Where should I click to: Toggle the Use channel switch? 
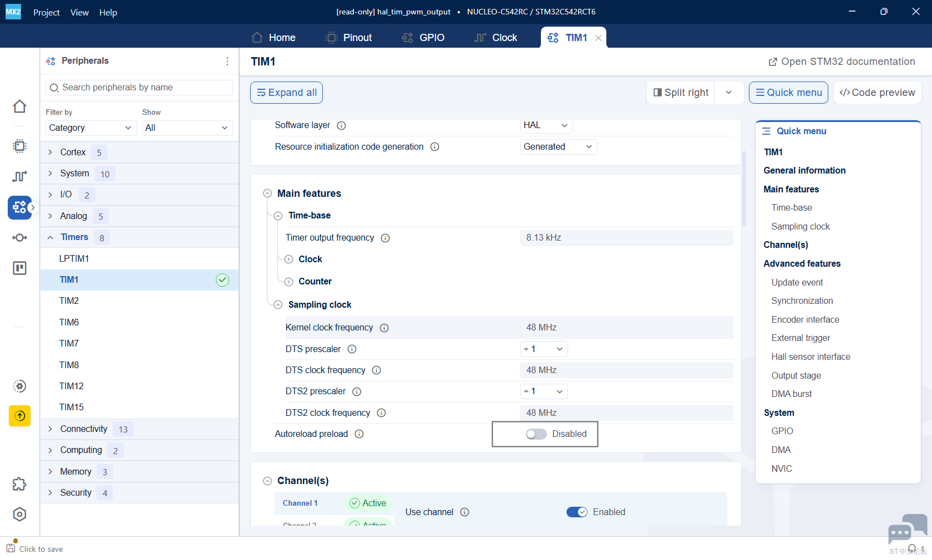tap(577, 512)
